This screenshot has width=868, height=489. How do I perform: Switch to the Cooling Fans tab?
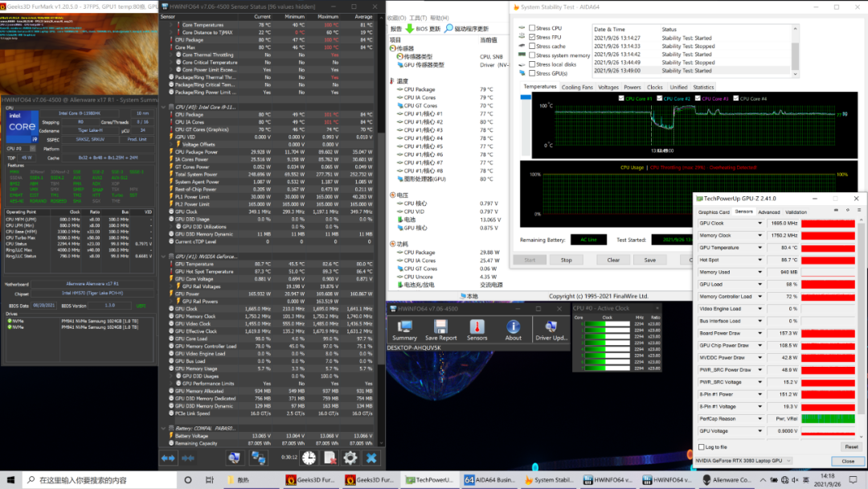click(x=577, y=87)
